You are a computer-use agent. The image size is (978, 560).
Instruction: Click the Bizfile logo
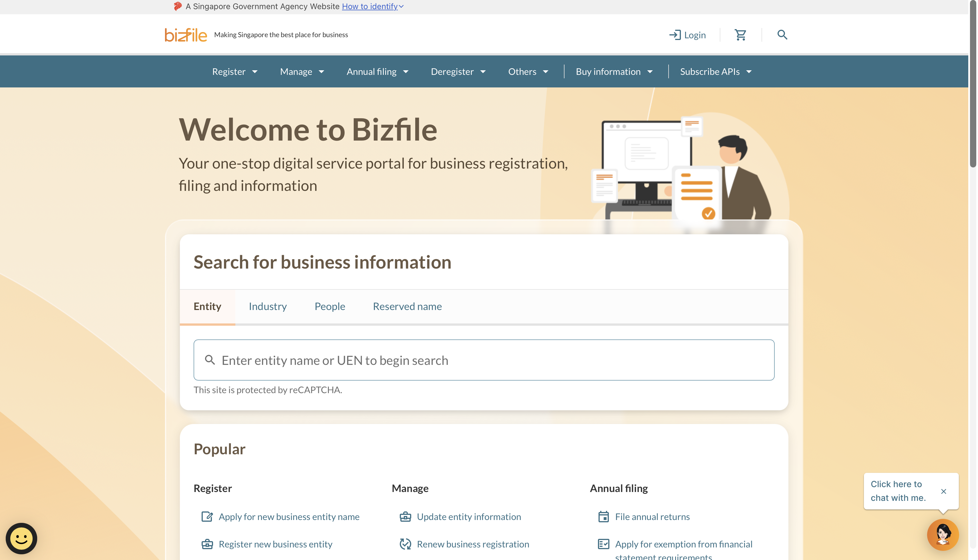tap(186, 35)
